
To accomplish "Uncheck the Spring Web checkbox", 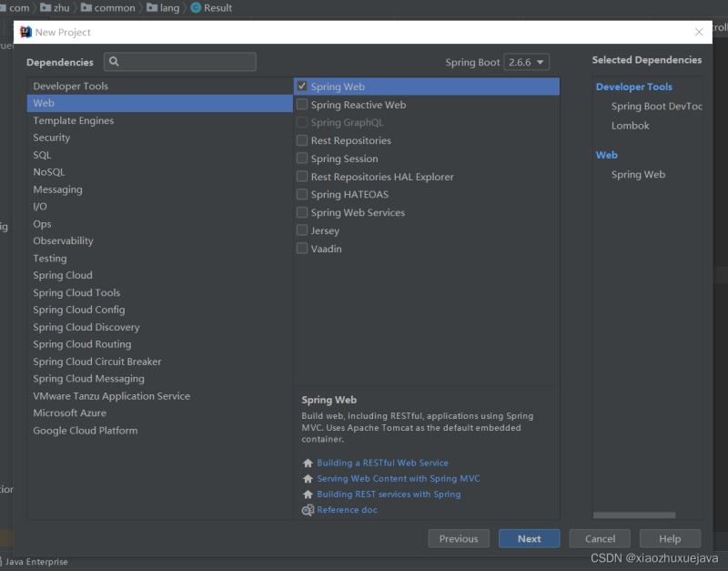I will 302,87.
